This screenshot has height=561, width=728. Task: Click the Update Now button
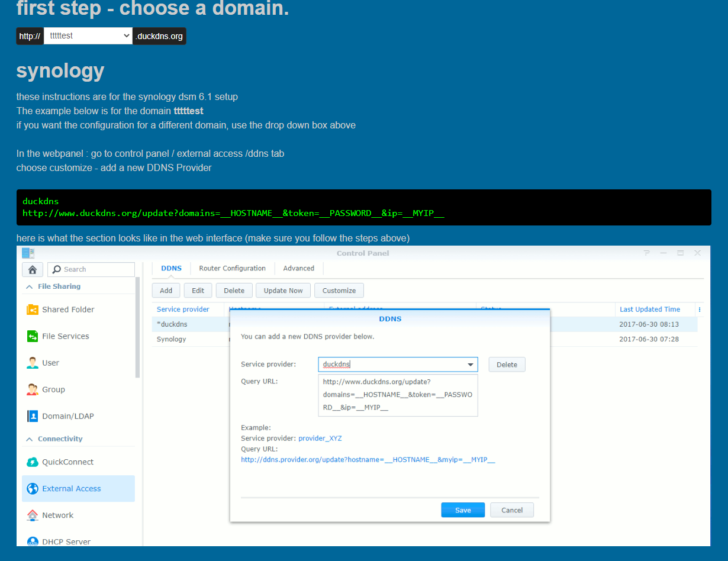pos(284,291)
